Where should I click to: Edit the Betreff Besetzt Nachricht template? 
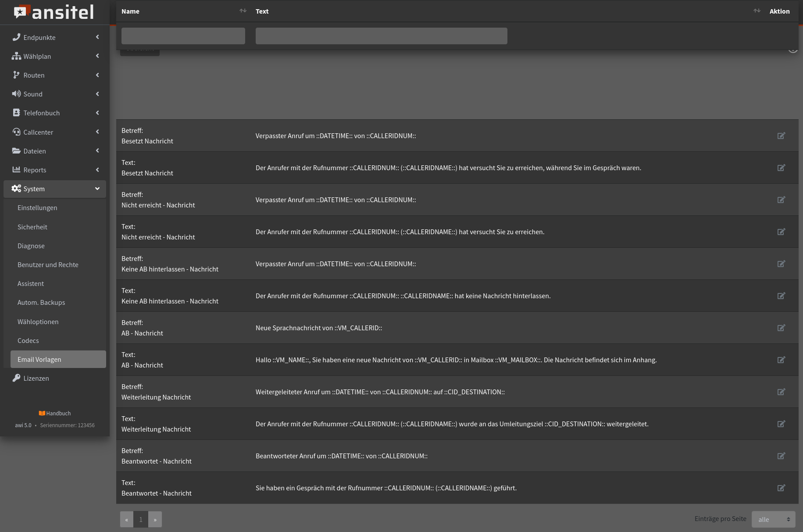(x=781, y=136)
